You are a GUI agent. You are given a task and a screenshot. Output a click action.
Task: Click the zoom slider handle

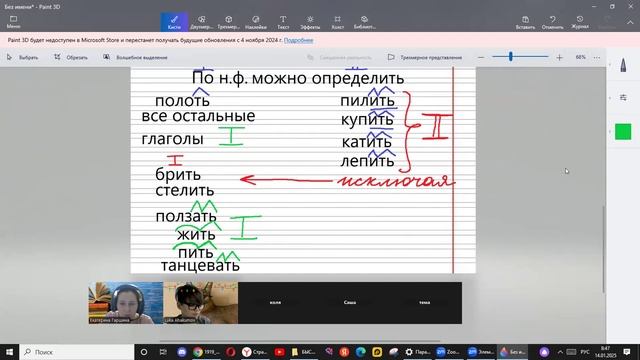[x=511, y=57]
